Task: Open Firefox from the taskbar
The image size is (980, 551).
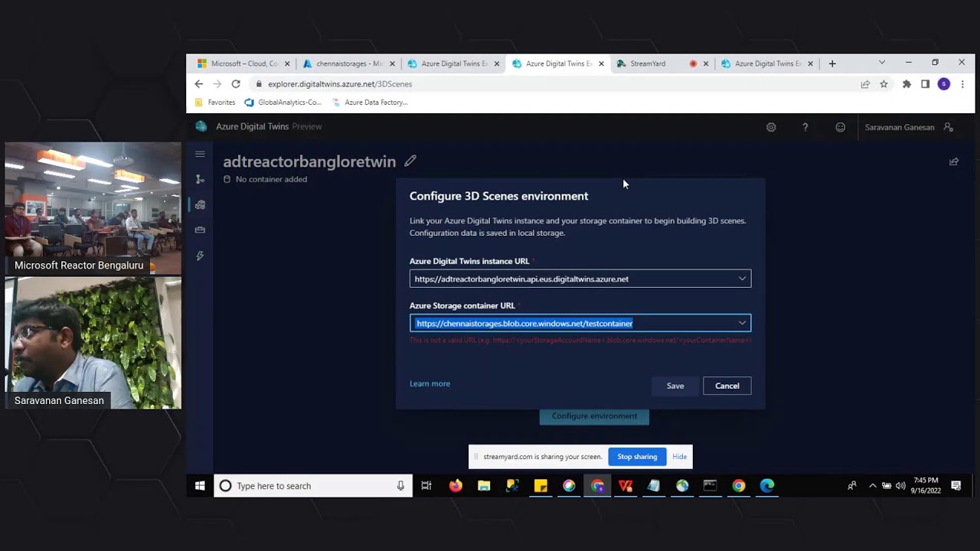Action: [456, 485]
